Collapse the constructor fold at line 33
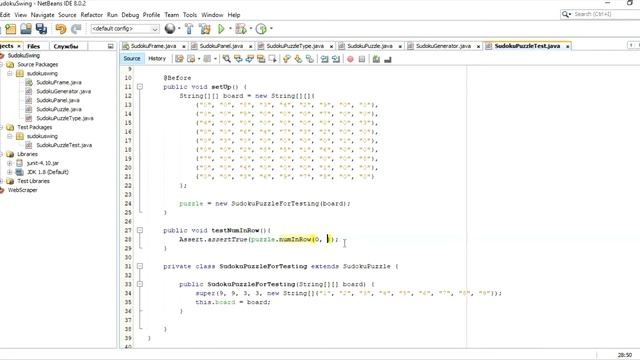640x360 pixels. tap(140, 284)
